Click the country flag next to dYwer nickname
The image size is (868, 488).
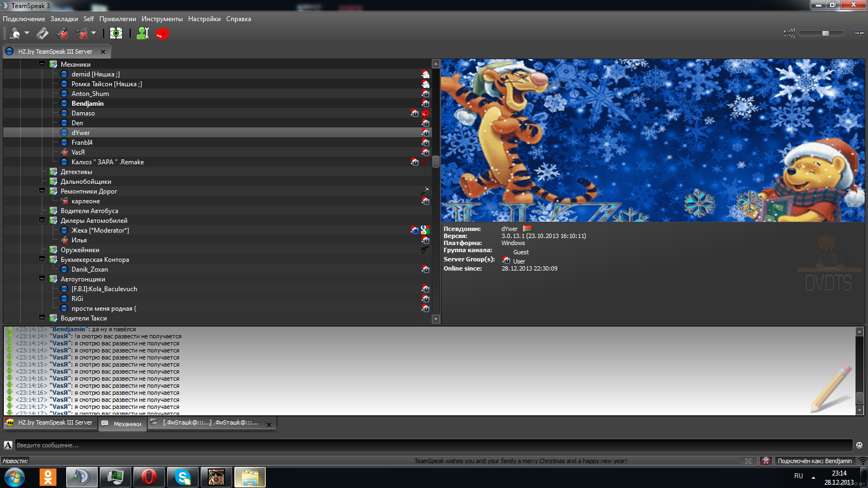click(527, 229)
